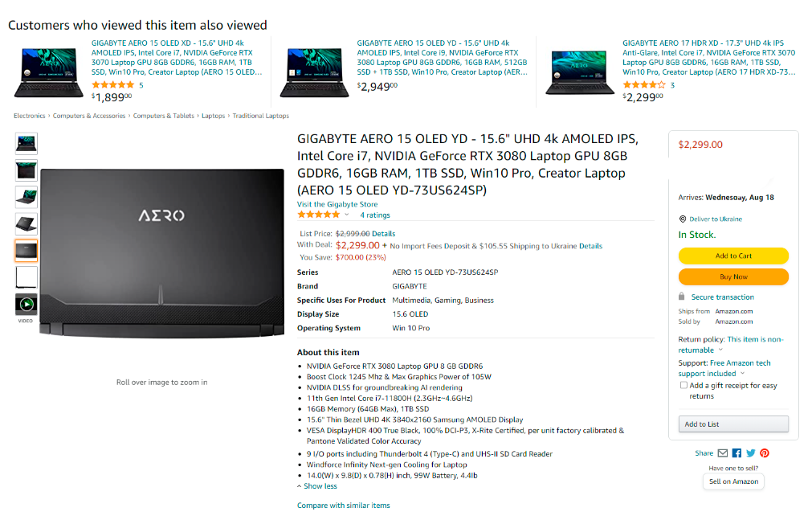The image size is (812, 516).
Task: Share on Facebook icon
Action: [737, 453]
